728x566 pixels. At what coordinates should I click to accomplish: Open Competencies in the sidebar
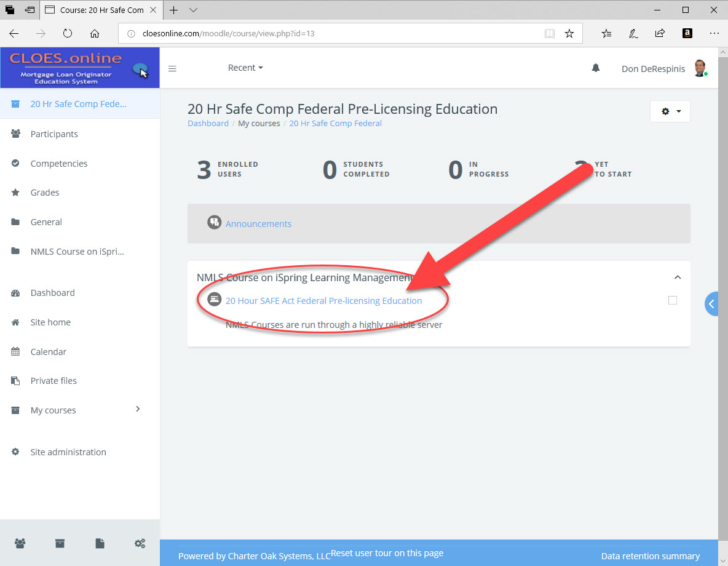tap(58, 164)
